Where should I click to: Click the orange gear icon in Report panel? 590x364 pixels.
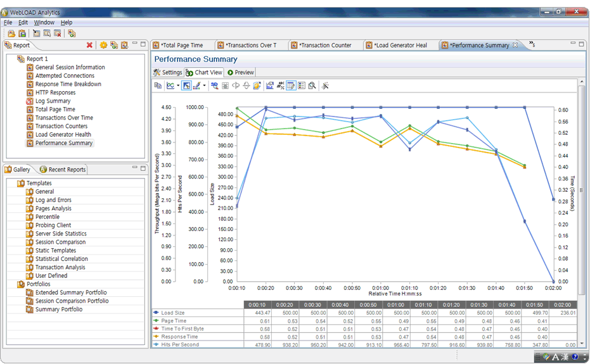pyautogui.click(x=103, y=45)
